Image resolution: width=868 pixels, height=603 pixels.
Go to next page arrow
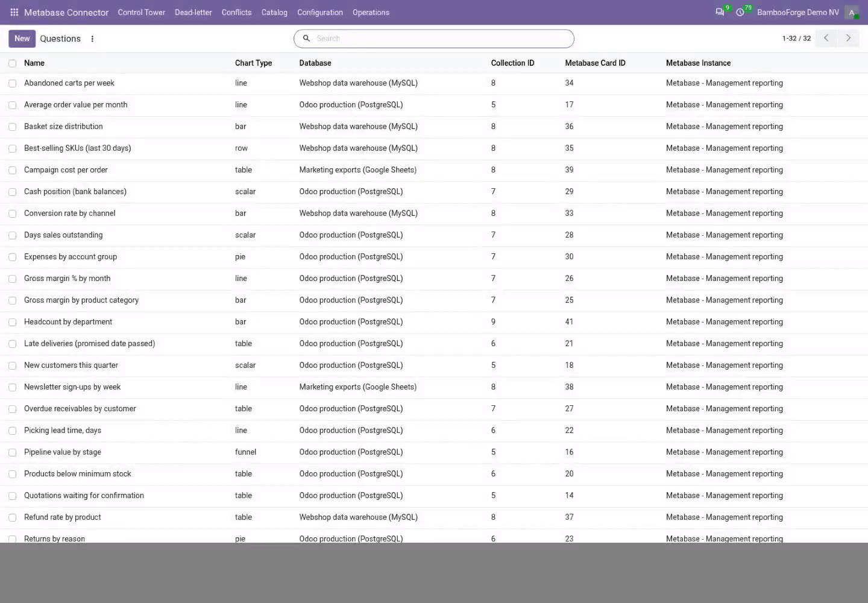(849, 38)
